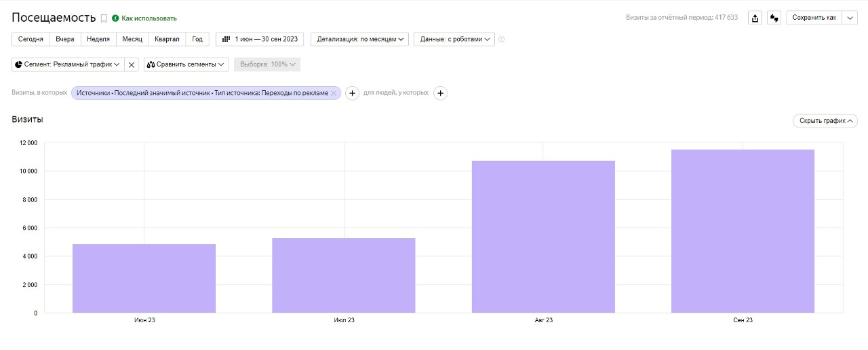Select the Сегодня period tab

(x=31, y=39)
